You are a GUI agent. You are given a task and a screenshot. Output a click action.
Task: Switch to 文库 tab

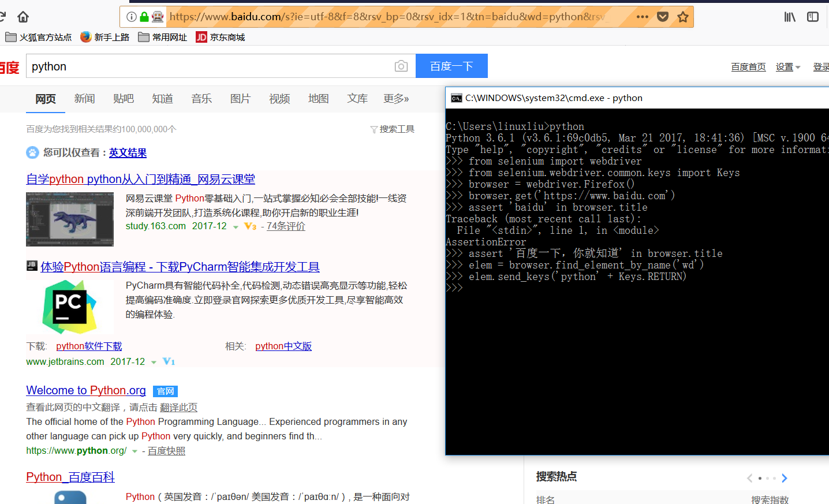tap(357, 99)
